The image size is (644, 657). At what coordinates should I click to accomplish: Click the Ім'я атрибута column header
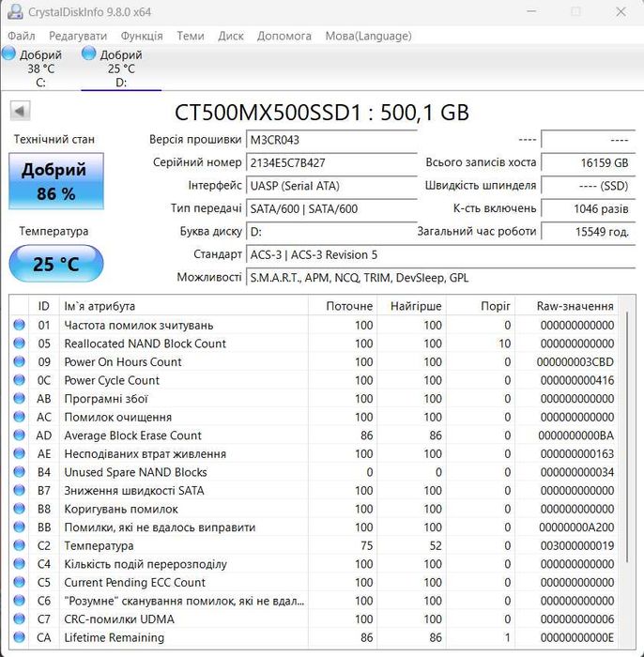point(183,306)
